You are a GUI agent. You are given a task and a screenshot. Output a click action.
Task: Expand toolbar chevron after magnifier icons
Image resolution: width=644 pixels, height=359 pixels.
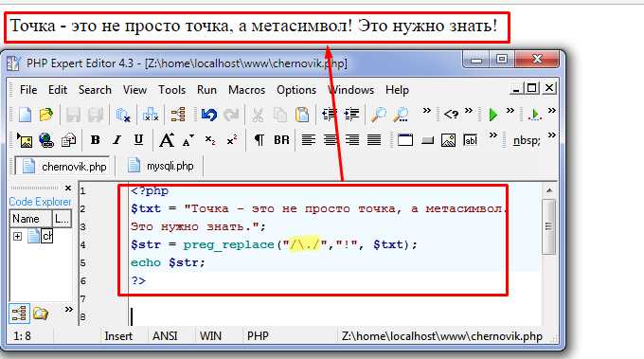click(x=427, y=110)
